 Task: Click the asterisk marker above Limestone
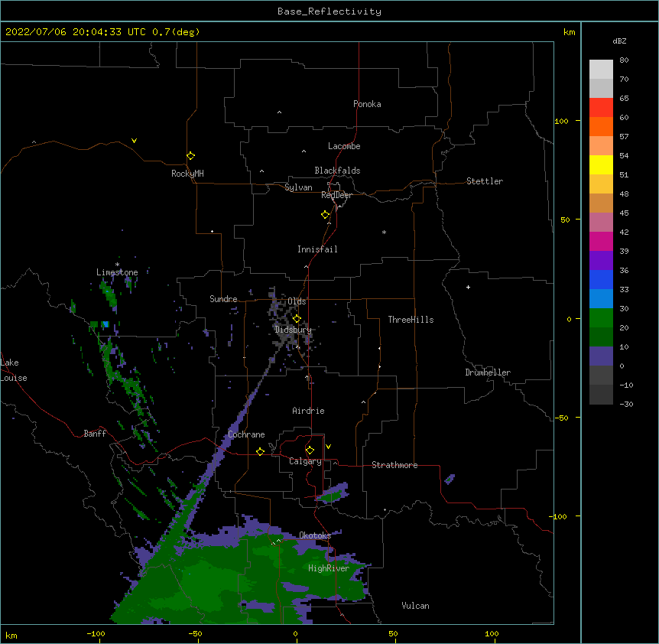[118, 265]
